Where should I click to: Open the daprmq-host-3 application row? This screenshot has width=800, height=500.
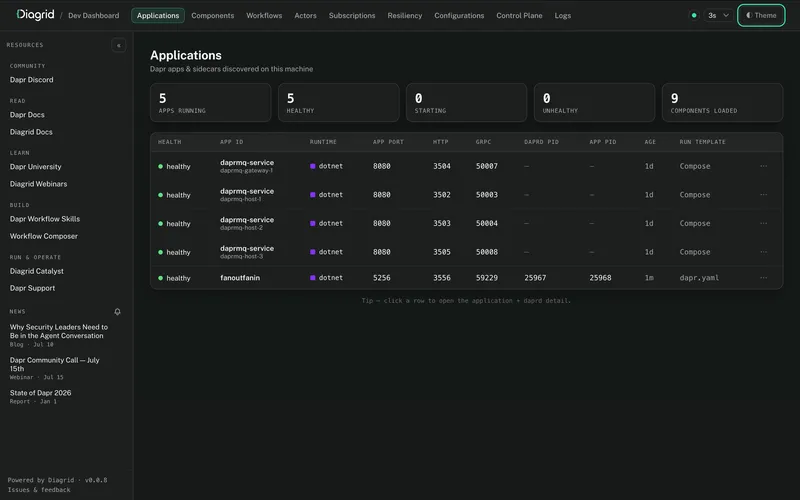[466, 252]
